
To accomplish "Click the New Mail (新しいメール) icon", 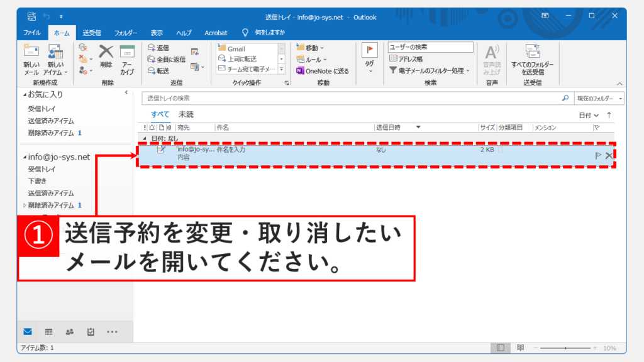I will click(x=31, y=53).
